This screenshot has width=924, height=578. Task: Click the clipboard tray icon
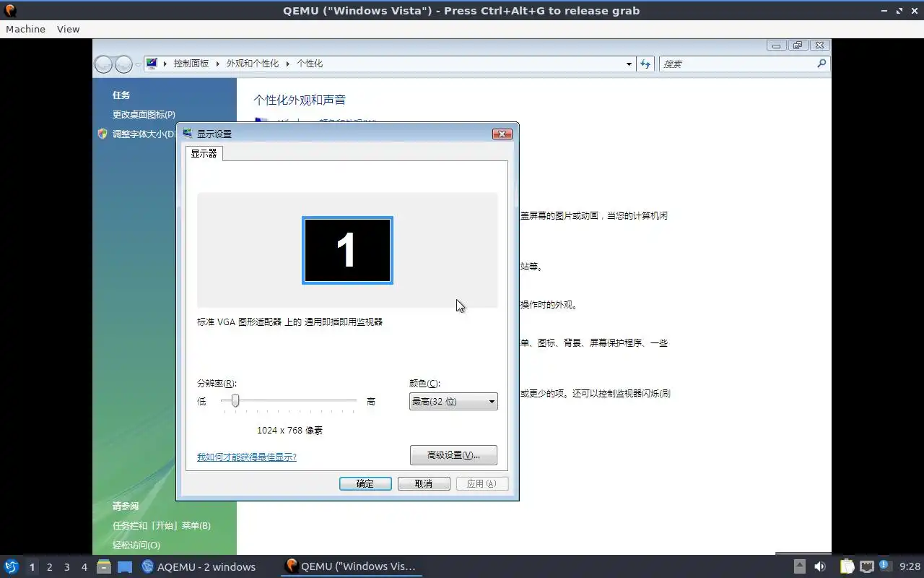pos(847,566)
